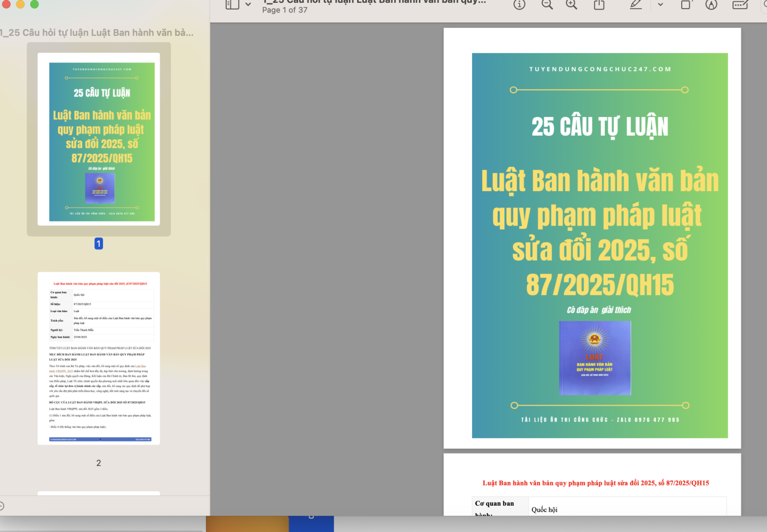The width and height of the screenshot is (767, 532).
Task: Click the Zoom Out magnifier icon
Action: pyautogui.click(x=547, y=5)
